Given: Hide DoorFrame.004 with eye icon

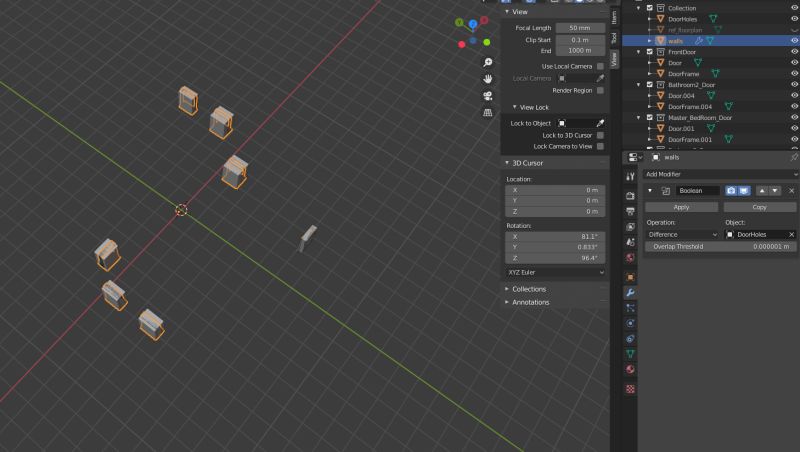Looking at the screenshot, I should pyautogui.click(x=794, y=107).
